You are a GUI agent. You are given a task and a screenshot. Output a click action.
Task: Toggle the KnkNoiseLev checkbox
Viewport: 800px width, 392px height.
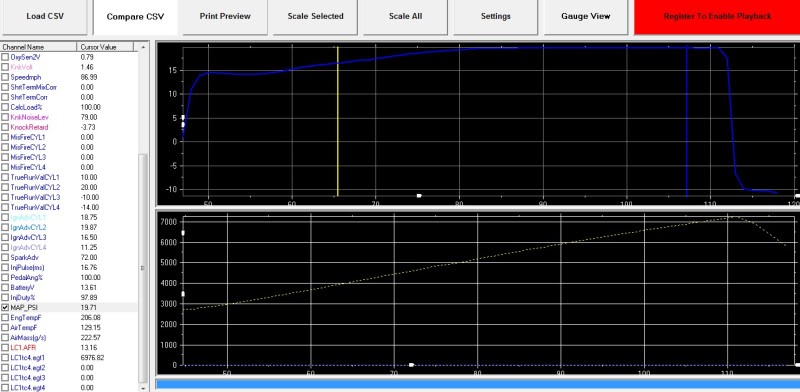tap(5, 117)
